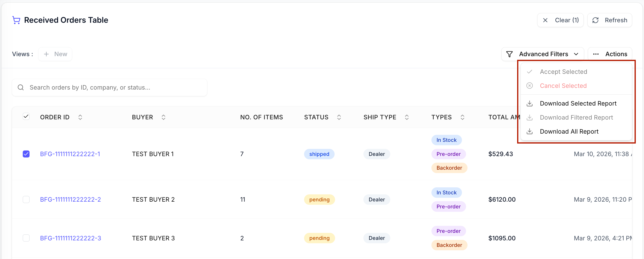Sort by the Order ID column arrows
This screenshot has height=259, width=644.
tap(80, 117)
